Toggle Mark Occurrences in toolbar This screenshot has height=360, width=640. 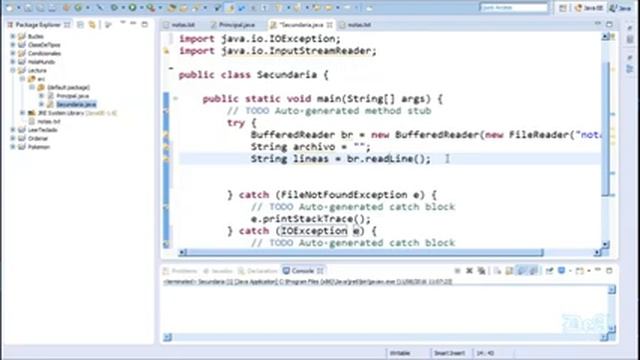pyautogui.click(x=230, y=7)
